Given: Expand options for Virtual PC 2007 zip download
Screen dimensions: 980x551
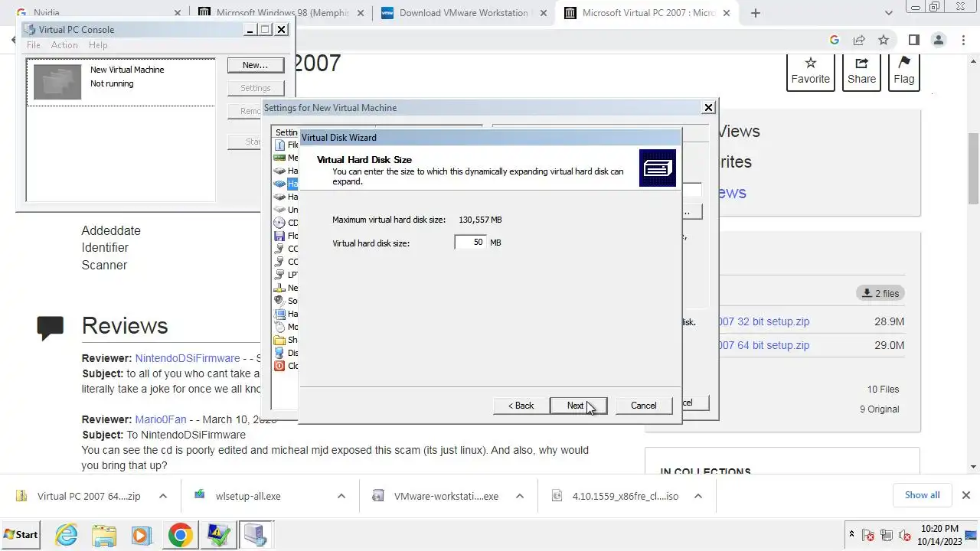Looking at the screenshot, I should point(163,496).
